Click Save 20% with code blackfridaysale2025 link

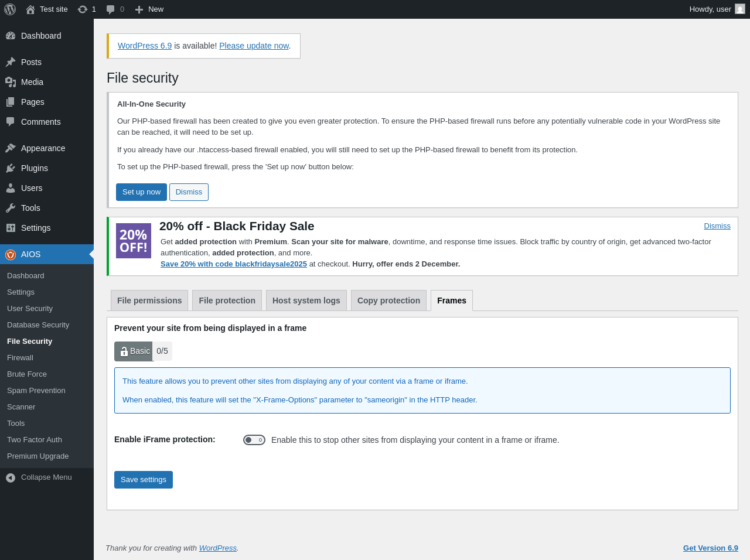coord(234,264)
